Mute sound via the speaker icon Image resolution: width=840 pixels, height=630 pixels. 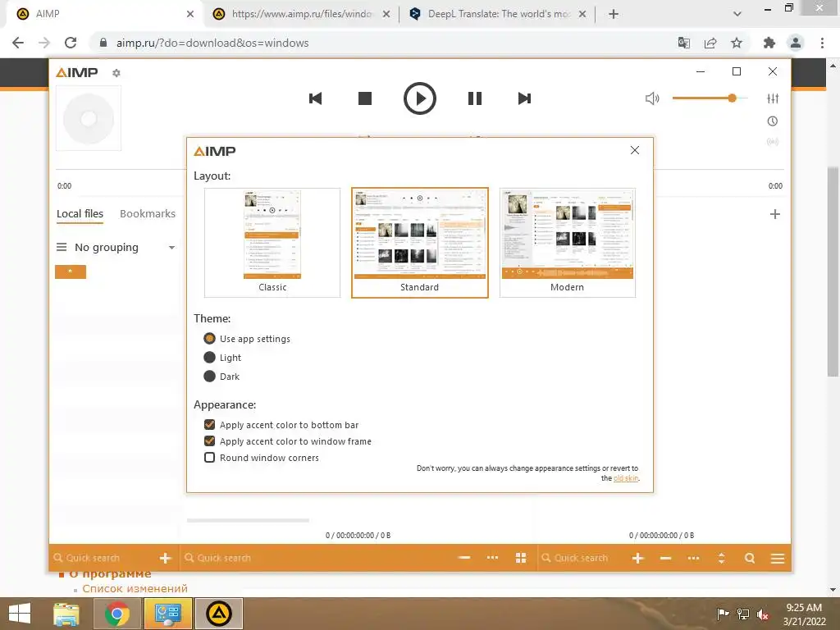(652, 98)
